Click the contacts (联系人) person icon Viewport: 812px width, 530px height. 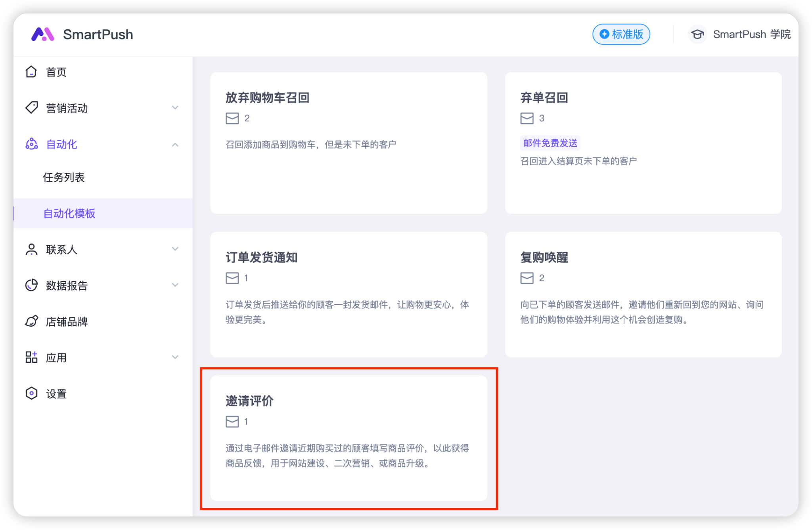pos(31,249)
